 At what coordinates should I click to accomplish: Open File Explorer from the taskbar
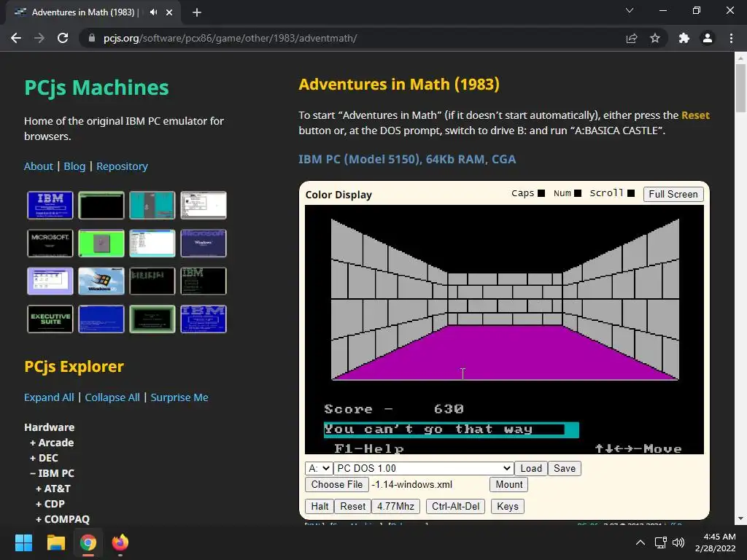point(55,542)
